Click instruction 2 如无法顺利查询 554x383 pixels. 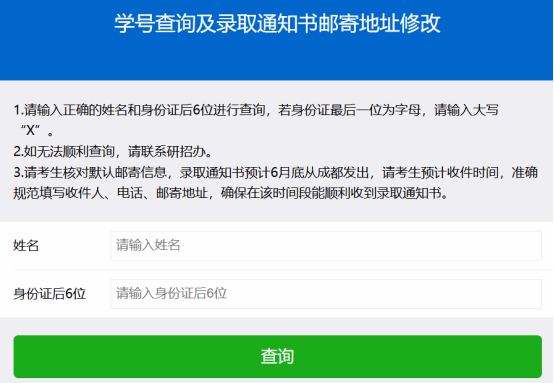[113, 152]
